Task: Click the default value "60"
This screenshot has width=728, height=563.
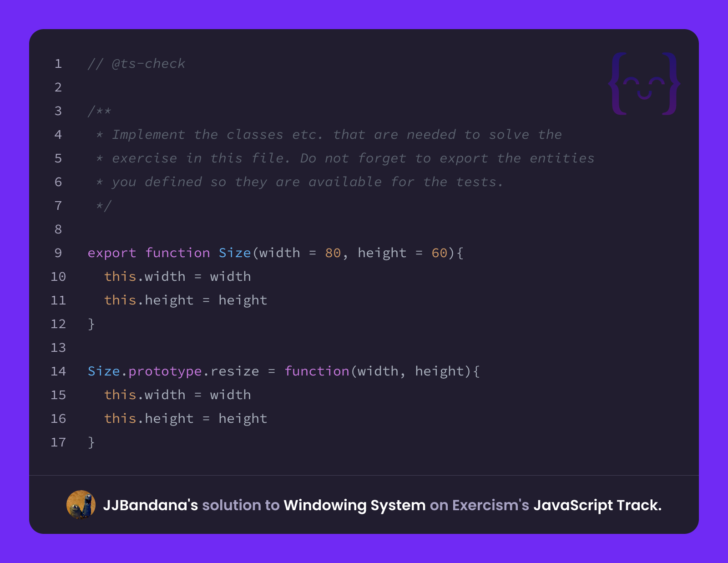Action: [440, 253]
